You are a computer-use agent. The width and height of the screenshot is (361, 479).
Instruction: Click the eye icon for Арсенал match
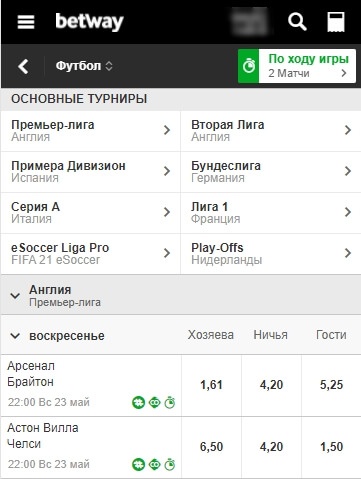coord(154,403)
